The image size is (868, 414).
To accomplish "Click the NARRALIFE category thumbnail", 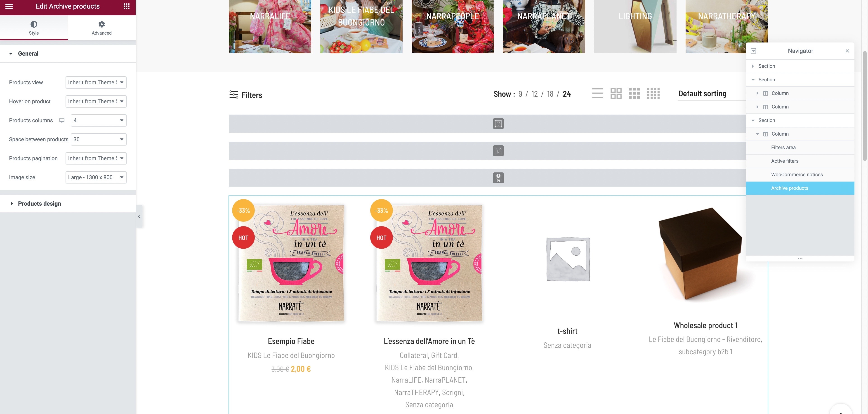I will click(270, 27).
